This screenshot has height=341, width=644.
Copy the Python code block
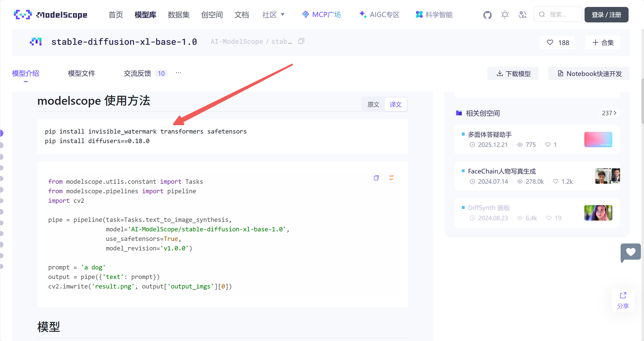coord(376,178)
